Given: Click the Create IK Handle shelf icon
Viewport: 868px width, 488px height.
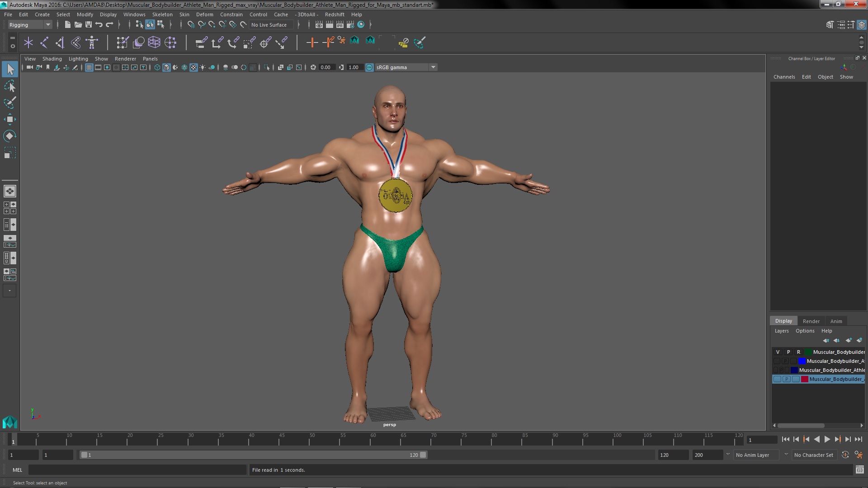Looking at the screenshot, I should (x=60, y=42).
